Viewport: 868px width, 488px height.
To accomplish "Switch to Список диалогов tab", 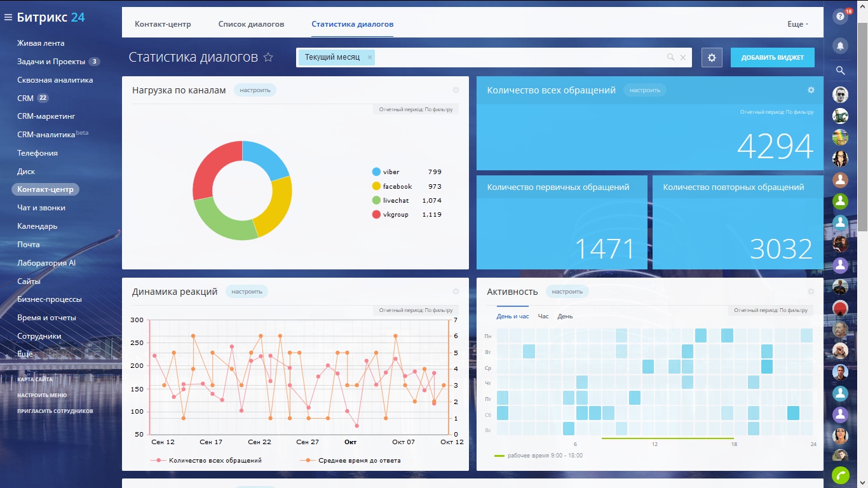I will (x=251, y=24).
